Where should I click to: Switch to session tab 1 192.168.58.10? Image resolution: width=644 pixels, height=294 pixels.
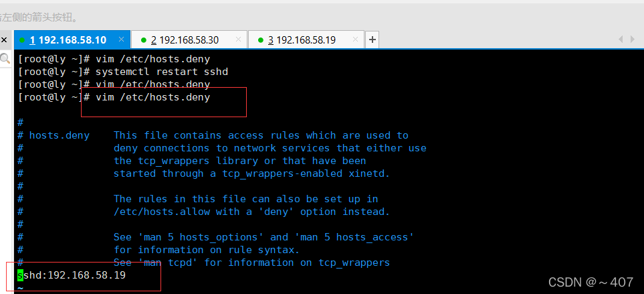click(x=72, y=40)
